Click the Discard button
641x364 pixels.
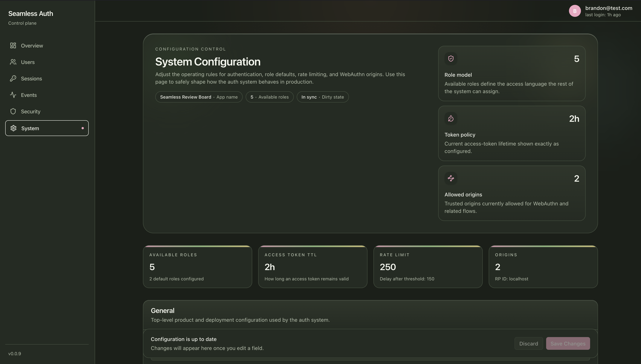click(529, 343)
